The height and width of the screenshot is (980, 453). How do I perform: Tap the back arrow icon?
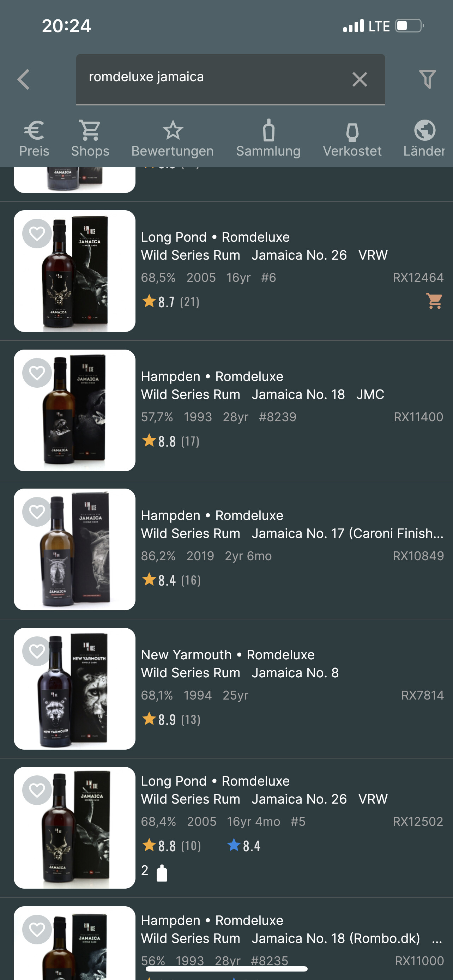coord(24,79)
